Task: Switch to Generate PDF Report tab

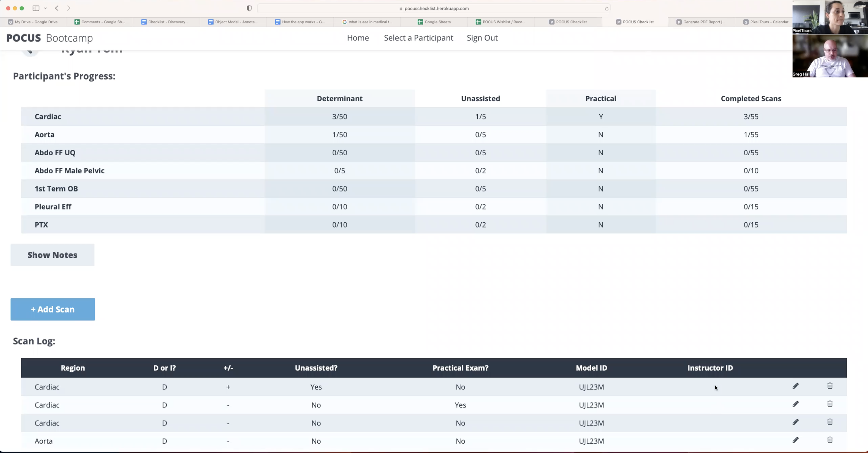Action: pyautogui.click(x=701, y=22)
